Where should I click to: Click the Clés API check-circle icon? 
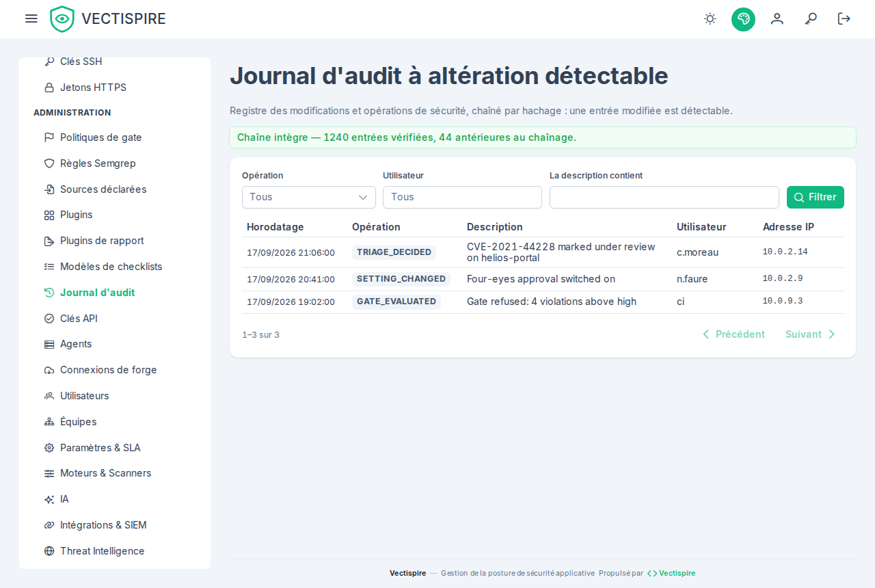pos(49,319)
